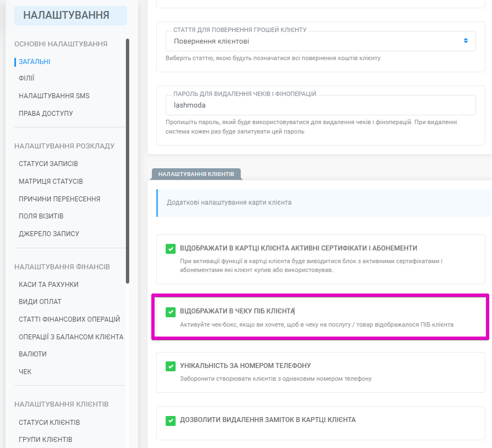Viewport: 492px width, 448px height.
Task: Open 'ПРАВА ДОСТУПУ' in the sidebar
Action: (46, 114)
